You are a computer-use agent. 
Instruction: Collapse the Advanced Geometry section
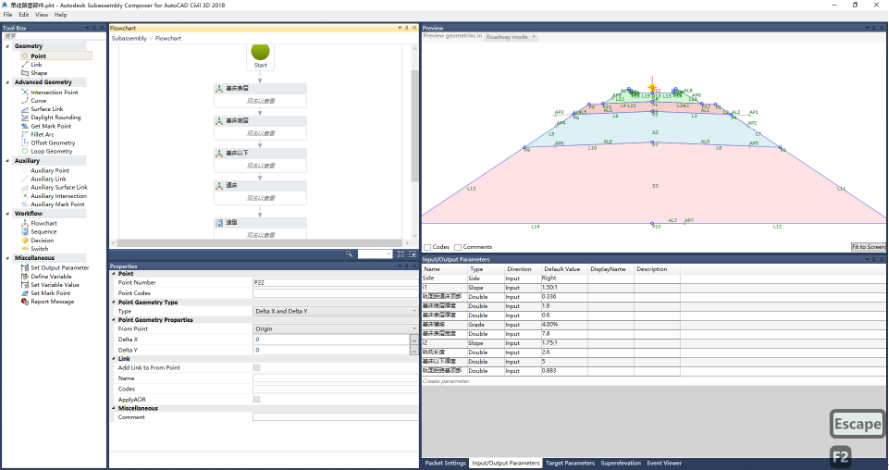(x=8, y=82)
